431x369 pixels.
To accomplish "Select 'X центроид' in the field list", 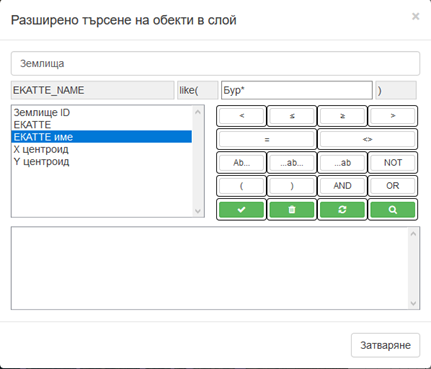I will 101,149.
